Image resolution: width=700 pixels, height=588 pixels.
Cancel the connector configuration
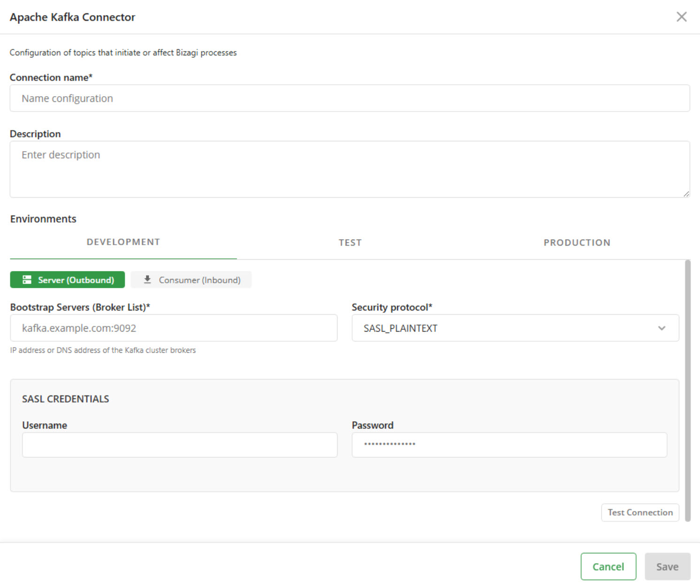608,566
